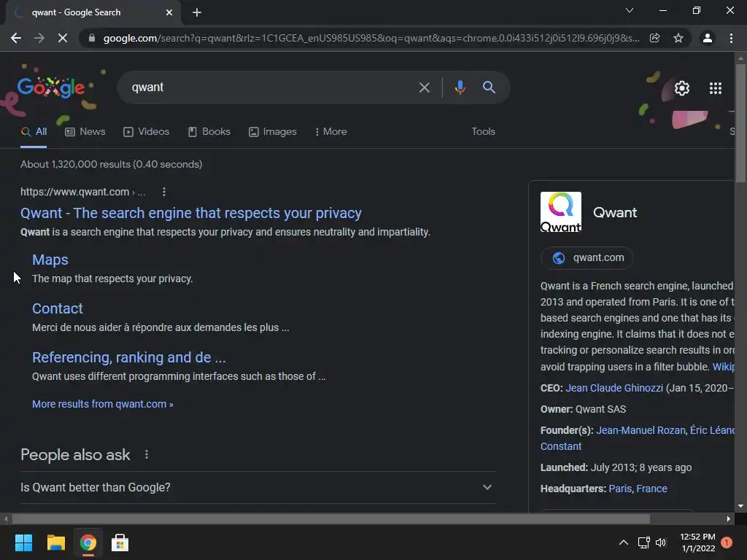Open site info lock icon
Screen dimensions: 747x560
click(x=91, y=38)
